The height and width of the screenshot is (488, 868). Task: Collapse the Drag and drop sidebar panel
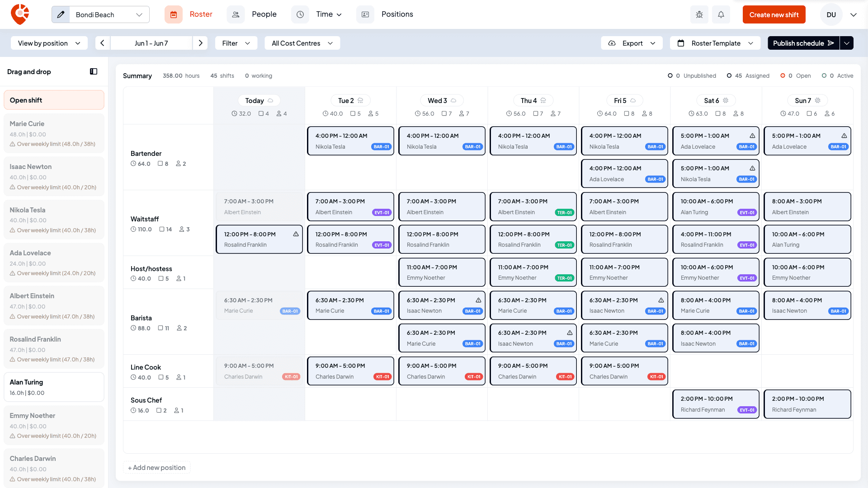[x=94, y=71]
